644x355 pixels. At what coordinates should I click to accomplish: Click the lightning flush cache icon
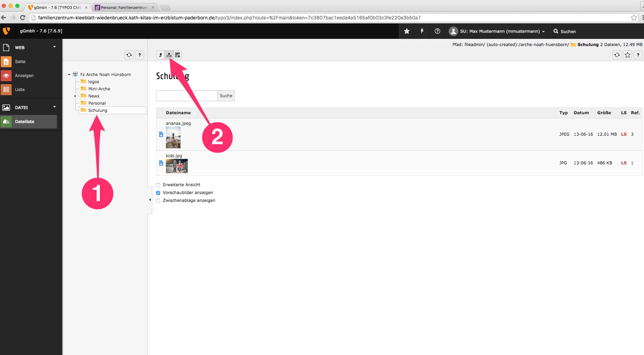(422, 31)
